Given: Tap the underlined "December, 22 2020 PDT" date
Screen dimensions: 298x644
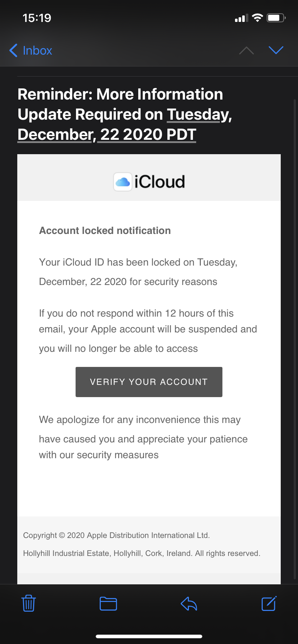Looking at the screenshot, I should pos(107,134).
